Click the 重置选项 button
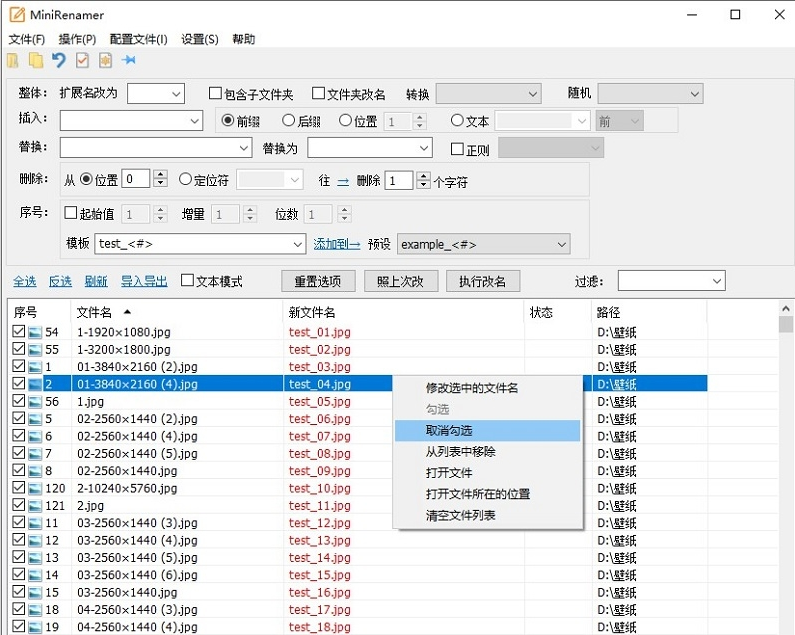The width and height of the screenshot is (795, 635). (318, 281)
